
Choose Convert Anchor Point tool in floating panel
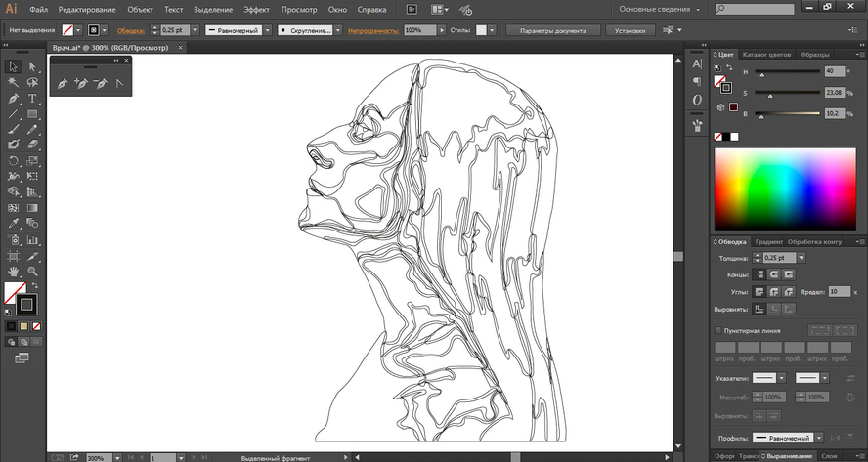coord(119,84)
